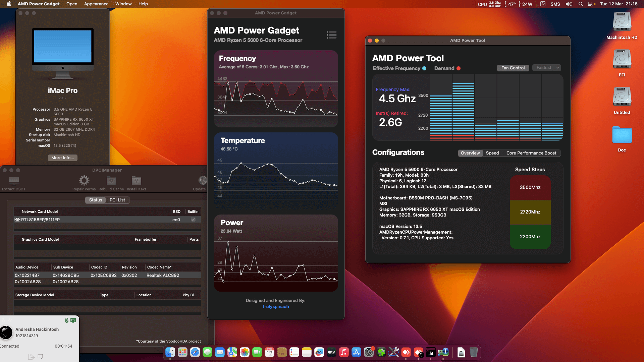Switch to the PCI List tab in DPCIManager
The height and width of the screenshot is (362, 644).
[117, 200]
